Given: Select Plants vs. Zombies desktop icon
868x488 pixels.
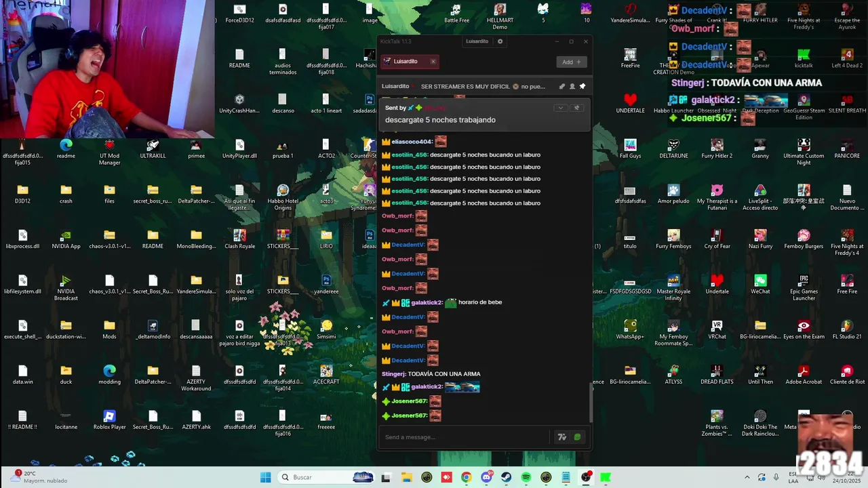Looking at the screenshot, I should pyautogui.click(x=717, y=424).
